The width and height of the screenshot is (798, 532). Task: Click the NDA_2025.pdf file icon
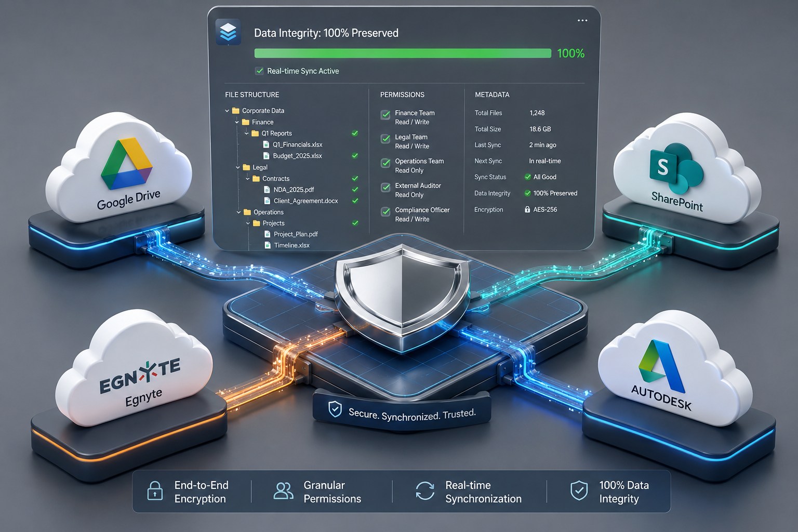[x=267, y=190]
